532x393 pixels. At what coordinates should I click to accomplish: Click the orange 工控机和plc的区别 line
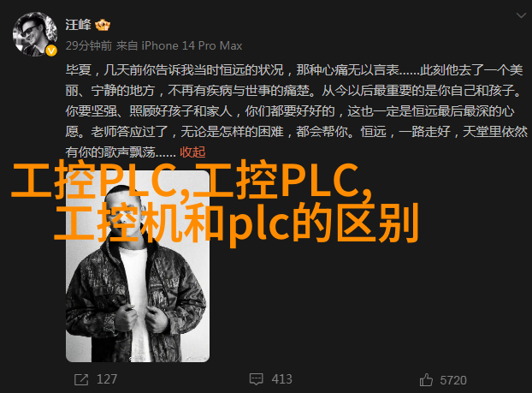pos(236,223)
